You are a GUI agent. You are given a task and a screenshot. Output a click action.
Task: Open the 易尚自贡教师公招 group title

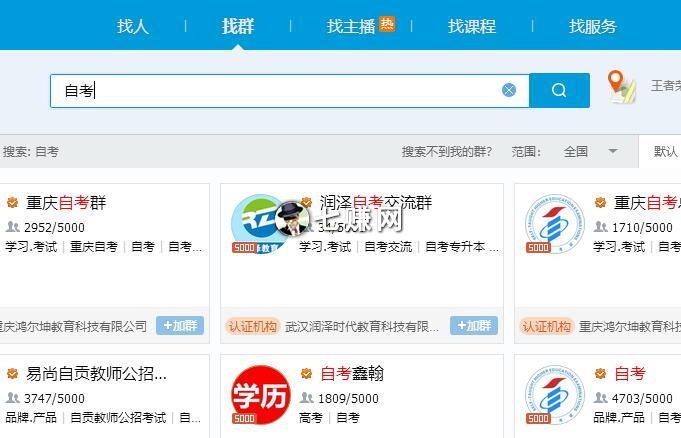pyautogui.click(x=96, y=374)
